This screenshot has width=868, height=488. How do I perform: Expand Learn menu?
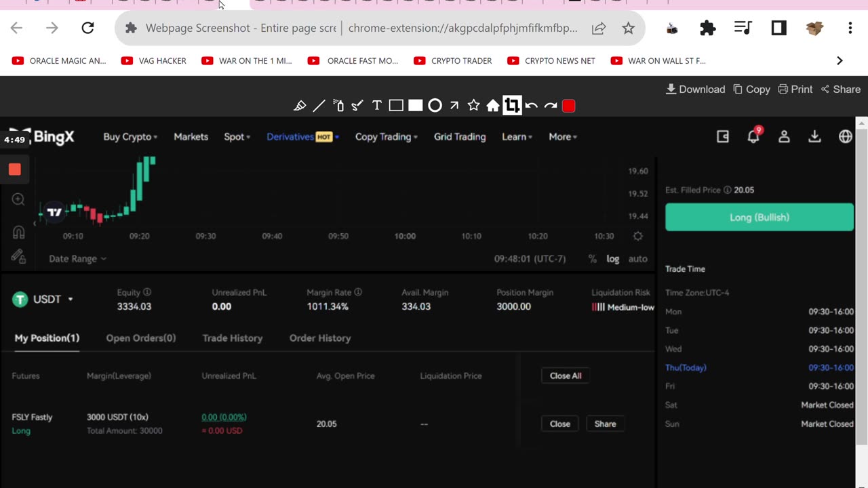pyautogui.click(x=517, y=137)
